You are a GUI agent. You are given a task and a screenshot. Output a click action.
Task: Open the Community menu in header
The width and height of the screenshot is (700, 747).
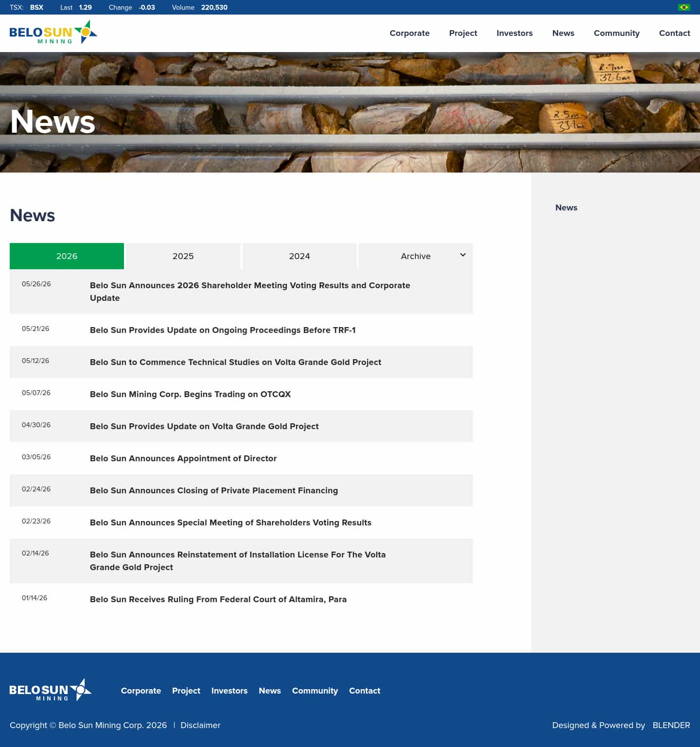[617, 33]
